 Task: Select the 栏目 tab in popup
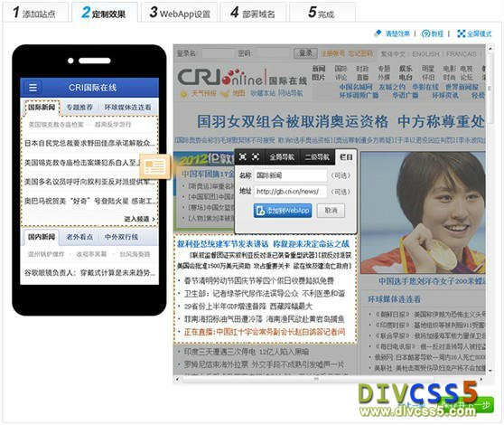point(346,157)
